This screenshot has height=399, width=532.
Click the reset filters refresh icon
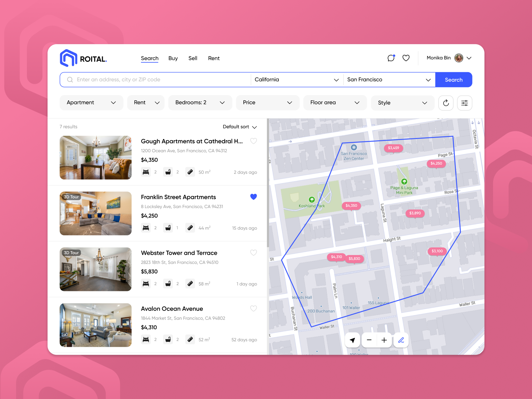point(446,103)
